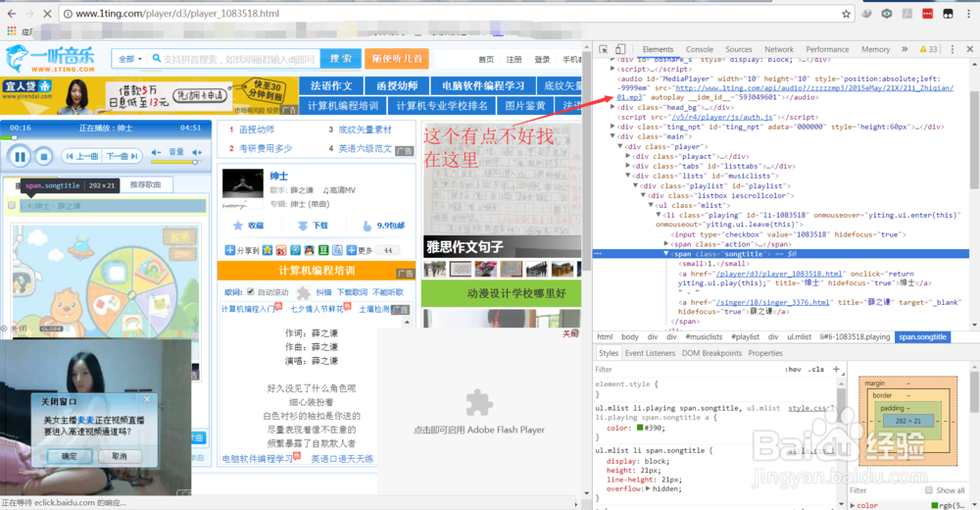Open the Chrome apps grid icon
Viewport: 980px width, 510px height.
point(11,30)
